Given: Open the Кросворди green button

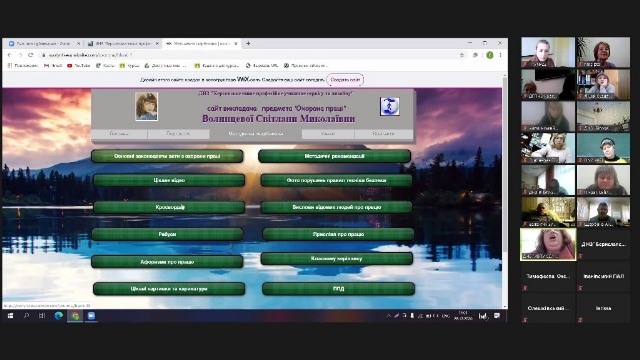Looking at the screenshot, I should tap(169, 207).
